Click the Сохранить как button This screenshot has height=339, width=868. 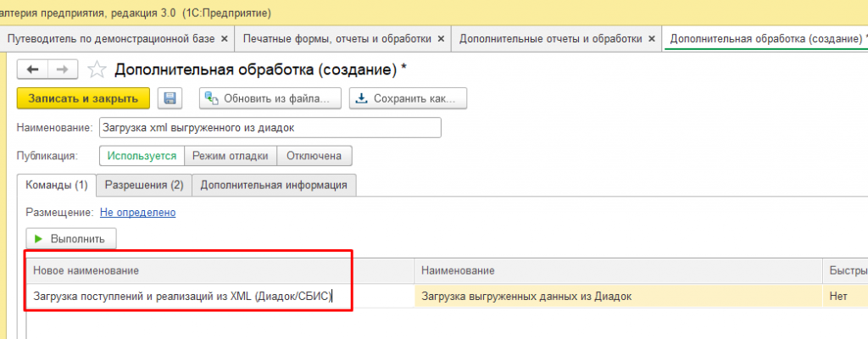click(408, 98)
